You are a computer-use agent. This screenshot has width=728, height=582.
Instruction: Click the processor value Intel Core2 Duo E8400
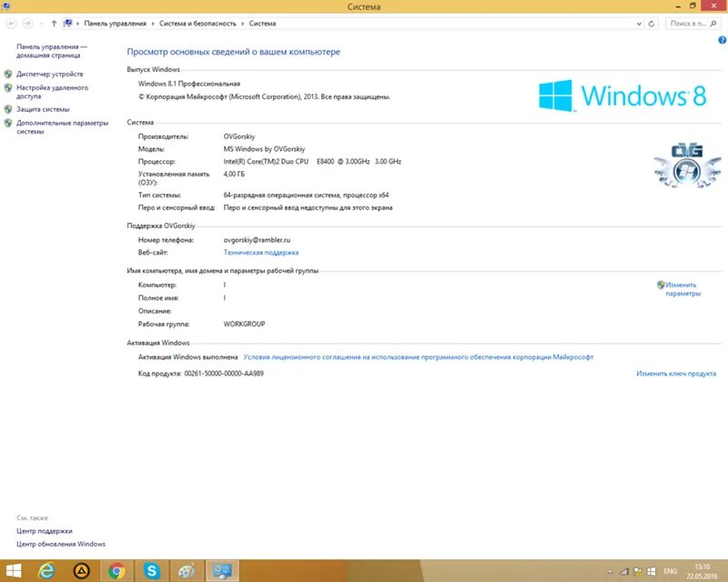(x=312, y=162)
